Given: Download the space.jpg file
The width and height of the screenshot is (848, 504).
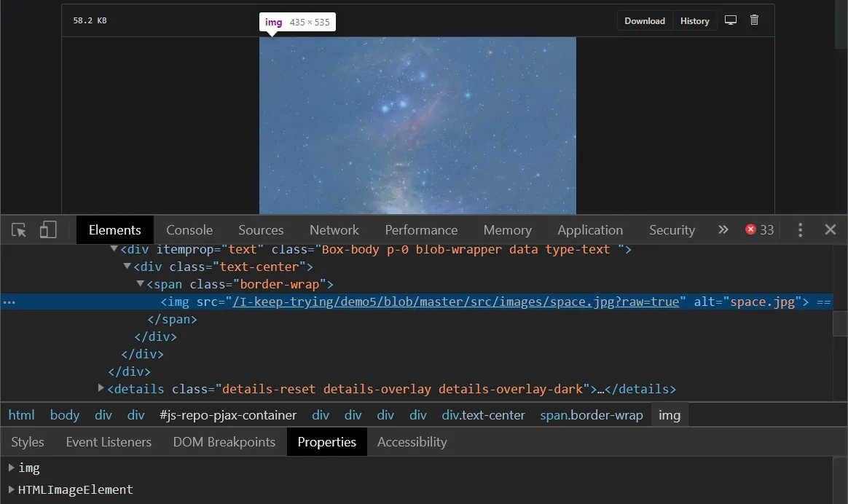Looking at the screenshot, I should 645,21.
